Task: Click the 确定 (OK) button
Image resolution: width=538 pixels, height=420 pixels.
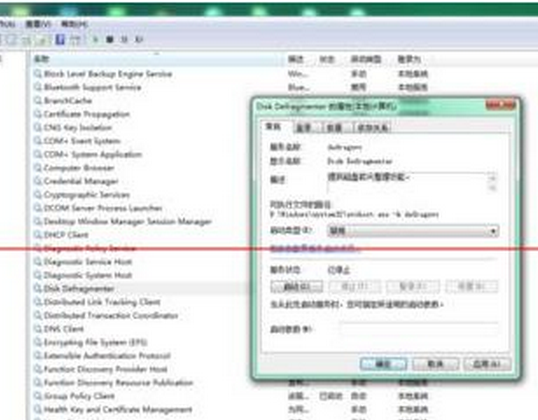Action: tap(383, 364)
